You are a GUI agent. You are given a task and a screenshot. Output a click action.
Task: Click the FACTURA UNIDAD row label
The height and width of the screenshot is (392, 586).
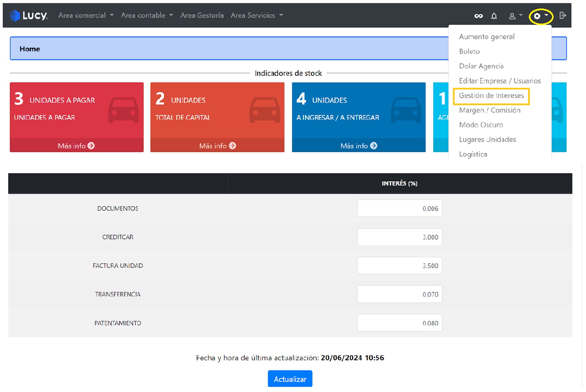click(x=118, y=266)
